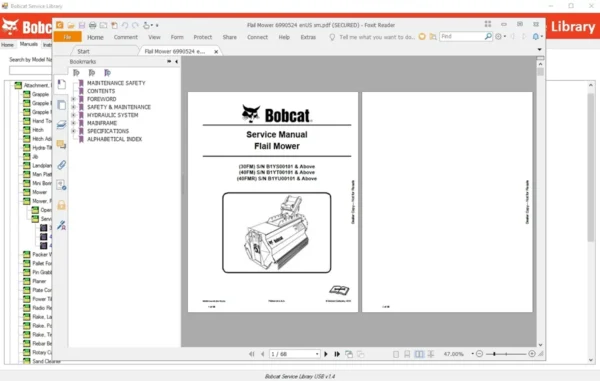Click the second bookmark flag toolbar icon

click(92, 73)
